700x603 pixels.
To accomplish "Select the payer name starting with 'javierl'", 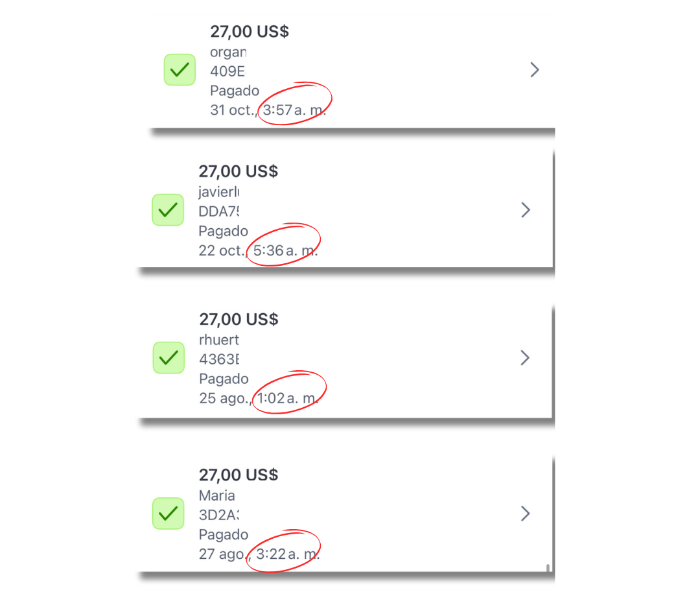I will tap(220, 191).
